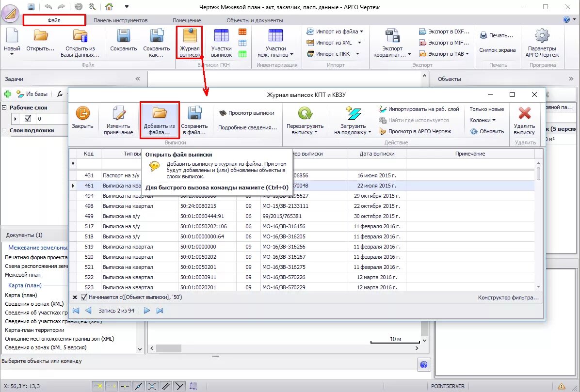Image resolution: width=580 pixels, height=392 pixels.
Task: Open Экспорт в TAB dropdown
Action: click(x=467, y=54)
